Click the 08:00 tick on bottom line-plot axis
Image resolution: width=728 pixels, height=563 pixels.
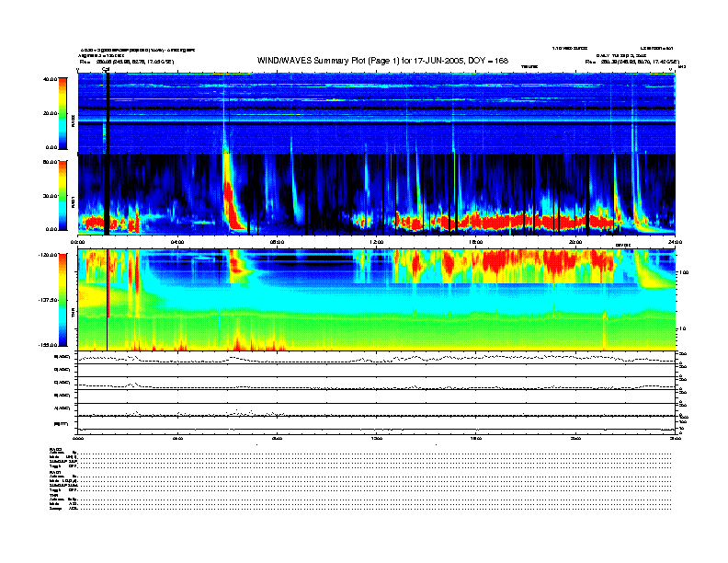click(x=278, y=438)
